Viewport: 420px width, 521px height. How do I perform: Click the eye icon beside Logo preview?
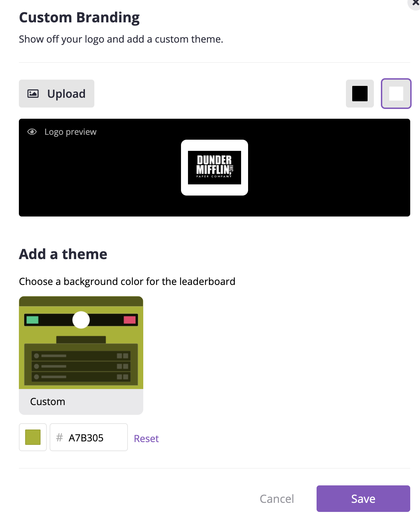pyautogui.click(x=32, y=132)
